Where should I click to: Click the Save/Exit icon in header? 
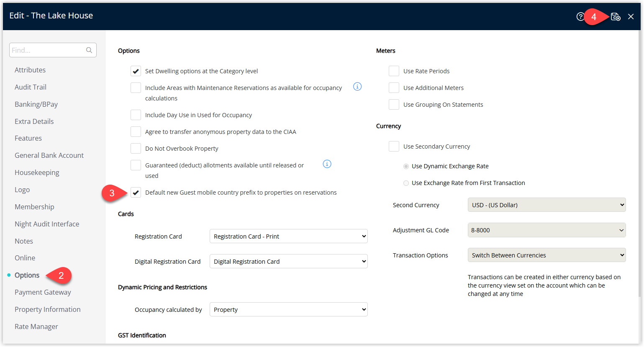pyautogui.click(x=616, y=17)
